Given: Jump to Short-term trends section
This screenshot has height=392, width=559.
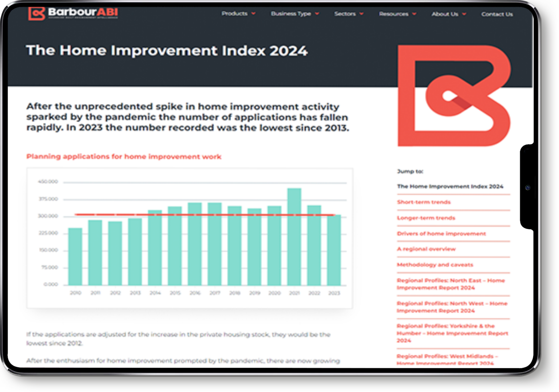Looking at the screenshot, I should (x=424, y=202).
